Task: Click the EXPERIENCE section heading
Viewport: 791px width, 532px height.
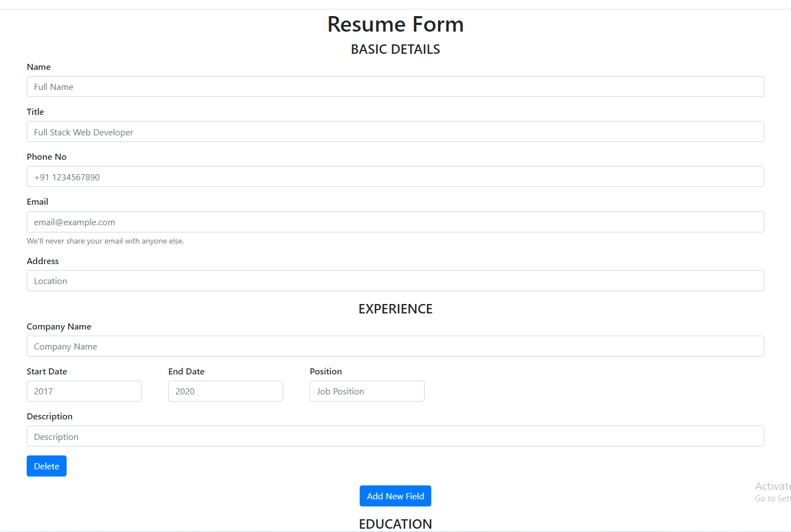Action: (395, 308)
